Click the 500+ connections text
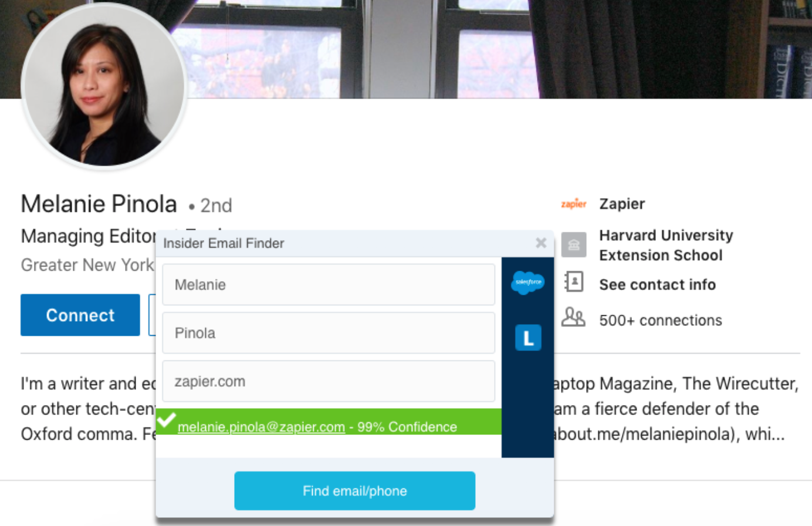The image size is (812, 526). coord(661,320)
